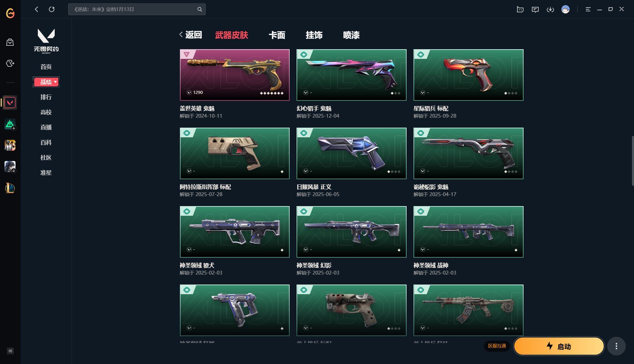
Task: Open the messages icon in the top bar
Action: 535,9
